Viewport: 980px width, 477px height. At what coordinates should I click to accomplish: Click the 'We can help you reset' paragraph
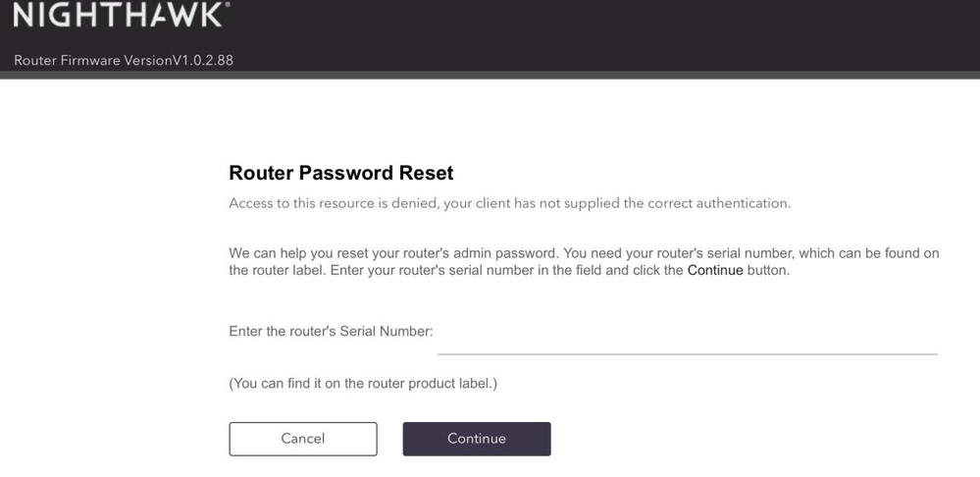tap(584, 261)
